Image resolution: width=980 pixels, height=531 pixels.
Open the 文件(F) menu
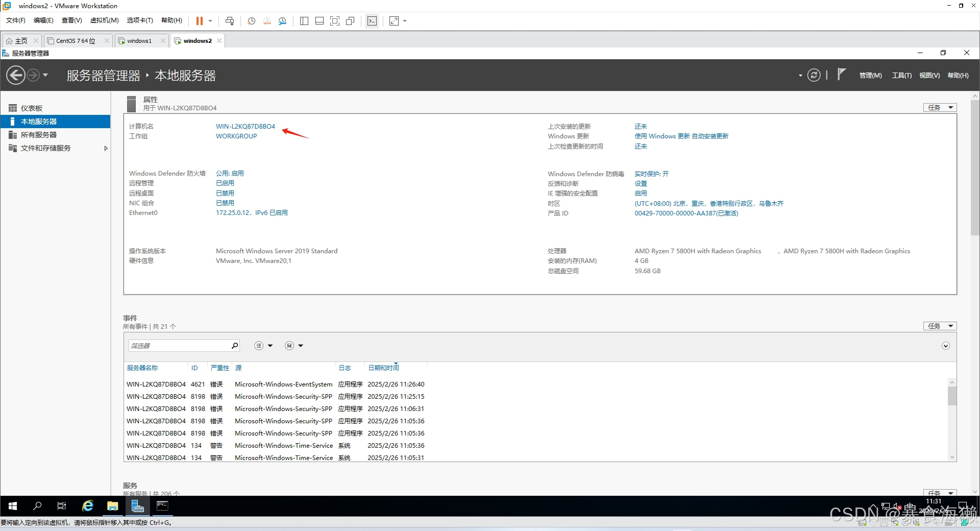[x=15, y=20]
